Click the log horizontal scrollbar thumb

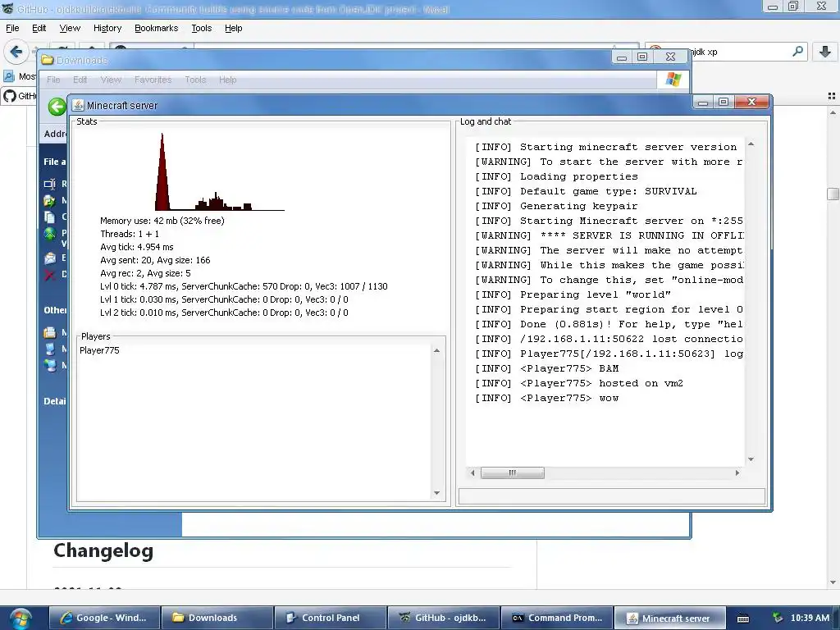click(513, 472)
